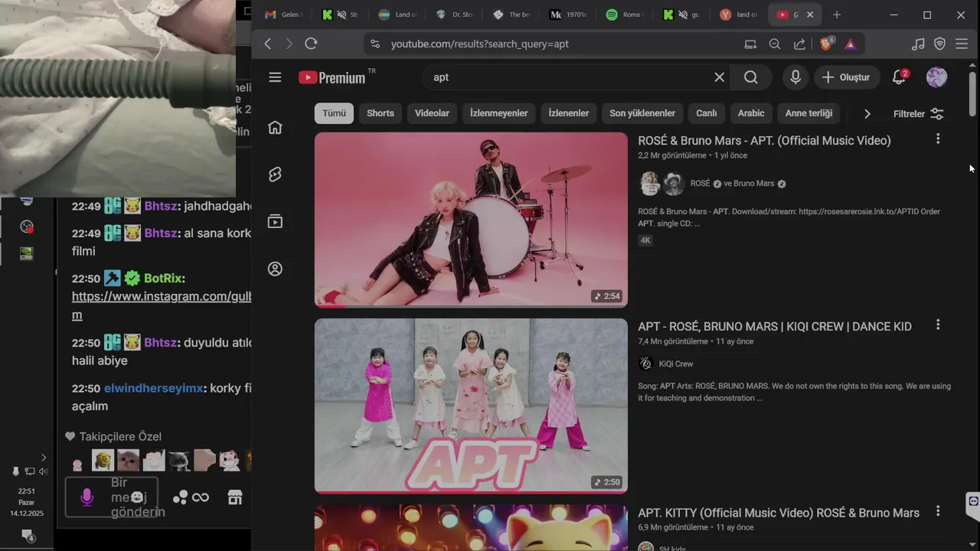Expand hidden system tray icons chevron

click(x=44, y=458)
